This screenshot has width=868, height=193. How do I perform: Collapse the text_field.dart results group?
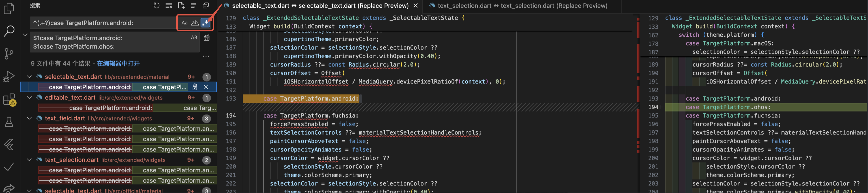click(29, 118)
